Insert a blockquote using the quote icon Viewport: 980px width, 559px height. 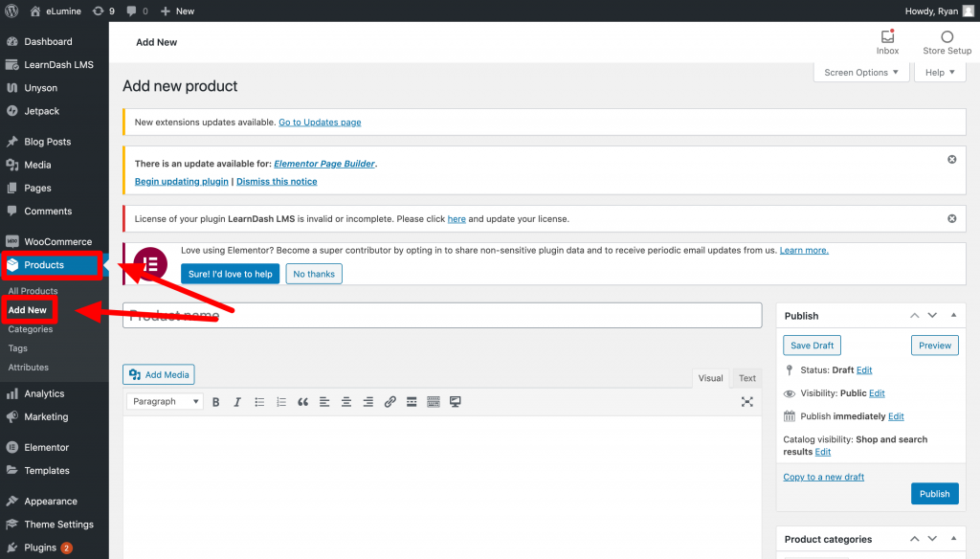[x=303, y=402]
